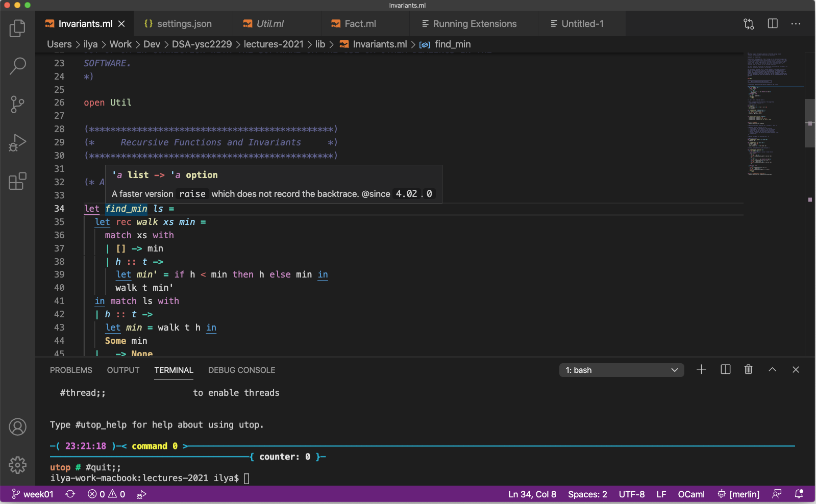The image size is (816, 504).
Task: Open the Search view in activity bar
Action: [x=17, y=66]
